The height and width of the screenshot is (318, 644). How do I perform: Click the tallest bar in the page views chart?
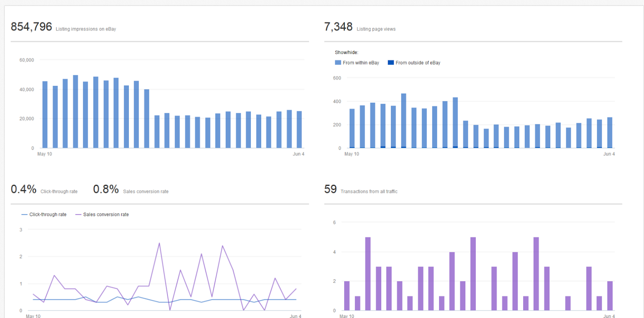404,121
